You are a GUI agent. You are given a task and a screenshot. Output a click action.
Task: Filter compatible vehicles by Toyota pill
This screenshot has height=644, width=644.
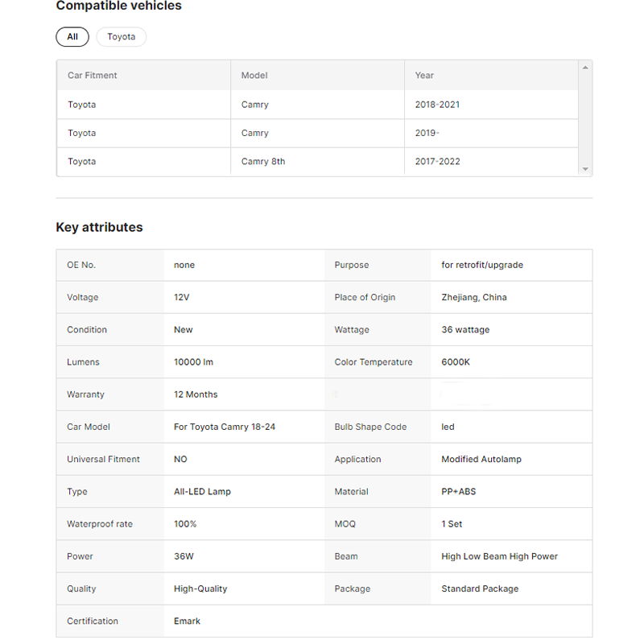[122, 37]
